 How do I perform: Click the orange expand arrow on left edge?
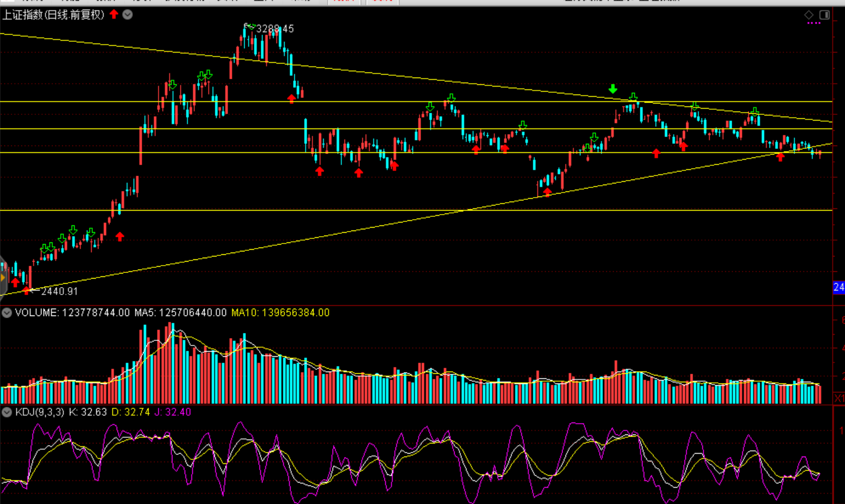click(x=3, y=277)
